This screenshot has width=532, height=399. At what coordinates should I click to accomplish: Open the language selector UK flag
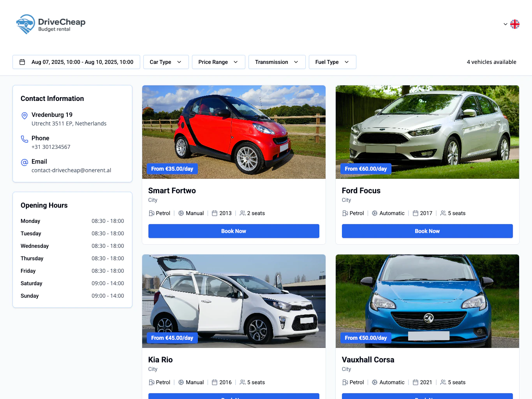point(515,24)
